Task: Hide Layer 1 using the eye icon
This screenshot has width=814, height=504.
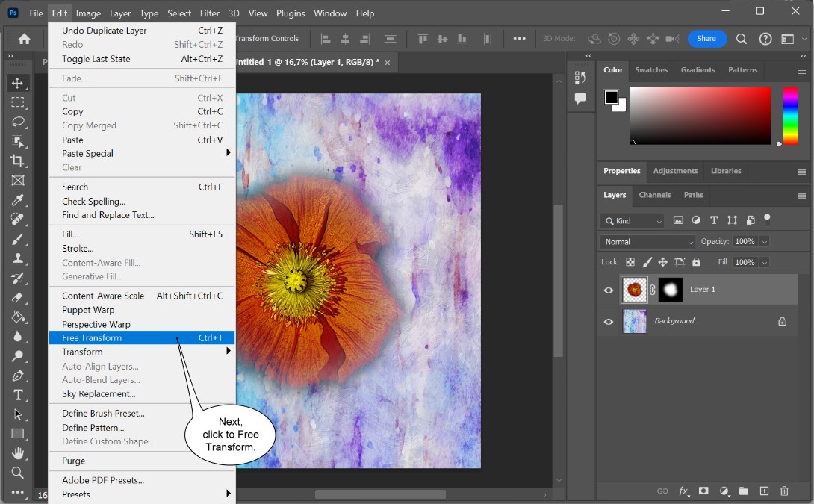Action: 609,290
